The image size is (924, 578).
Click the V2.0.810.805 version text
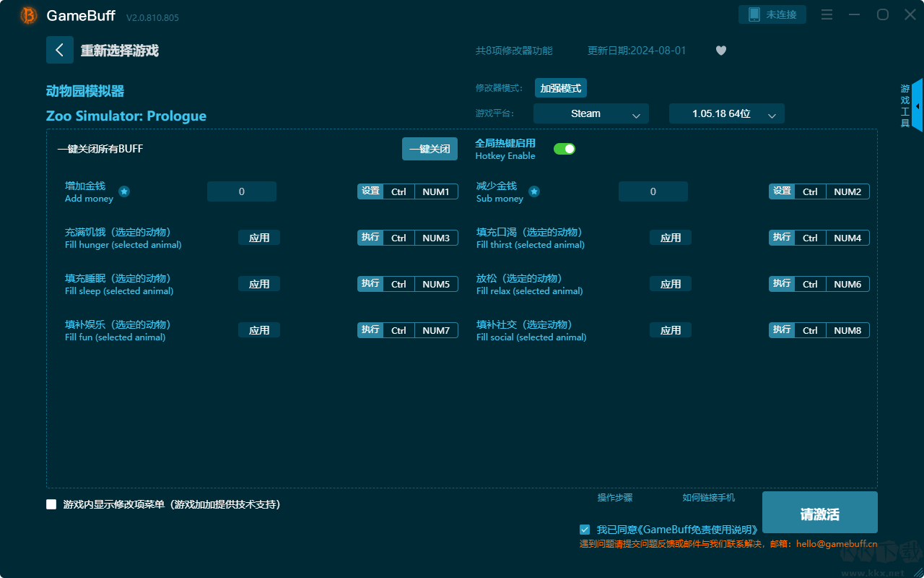pos(152,17)
